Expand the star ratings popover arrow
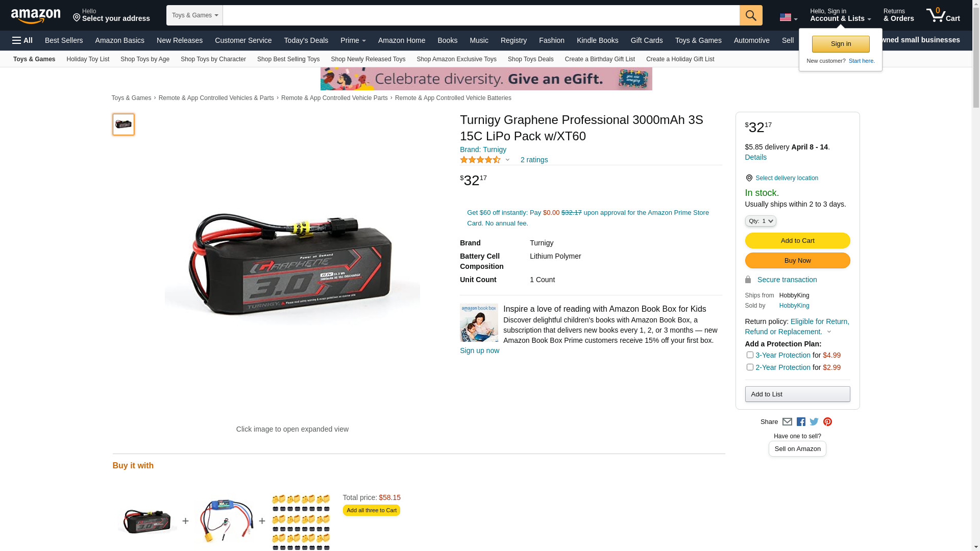 (x=507, y=160)
